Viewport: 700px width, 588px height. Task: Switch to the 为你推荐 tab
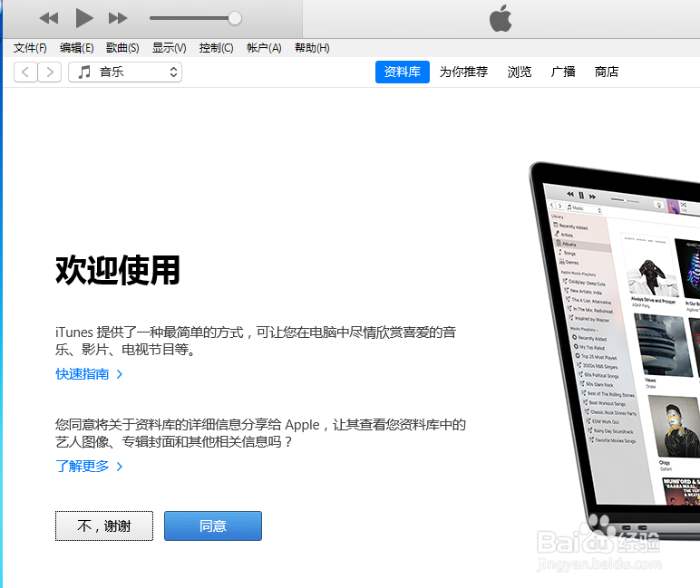click(x=463, y=72)
